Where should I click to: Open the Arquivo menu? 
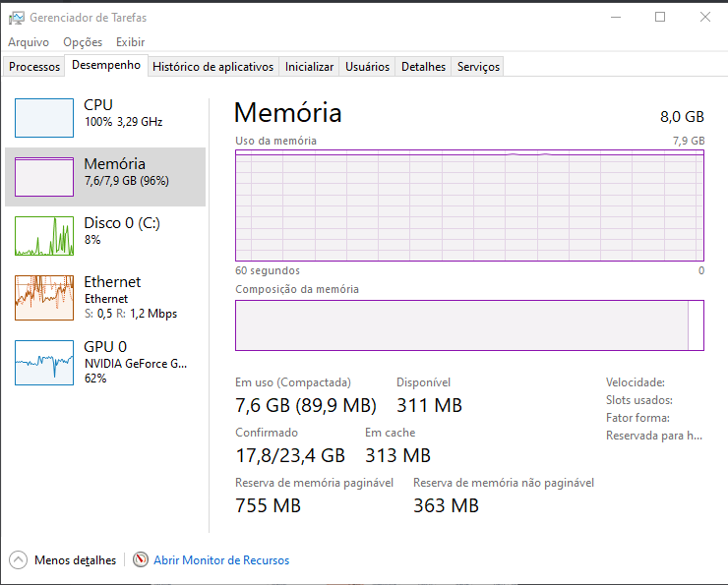(x=29, y=42)
